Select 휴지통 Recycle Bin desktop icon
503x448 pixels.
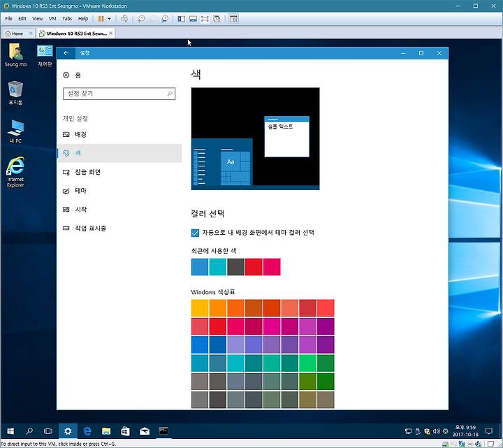pos(15,93)
